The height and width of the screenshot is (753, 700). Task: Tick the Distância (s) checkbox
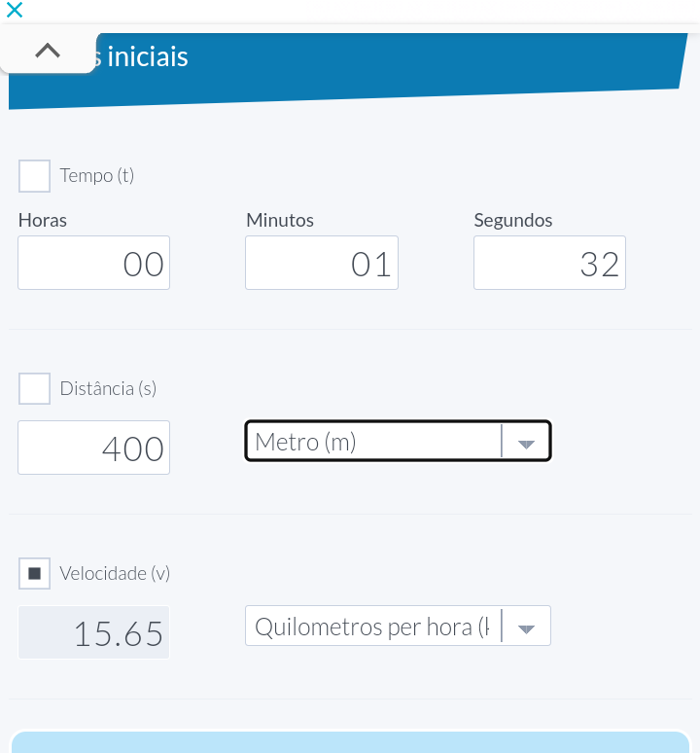click(x=35, y=388)
